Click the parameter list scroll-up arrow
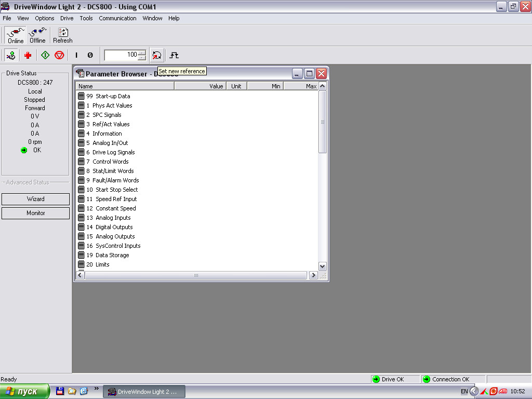 (323, 86)
